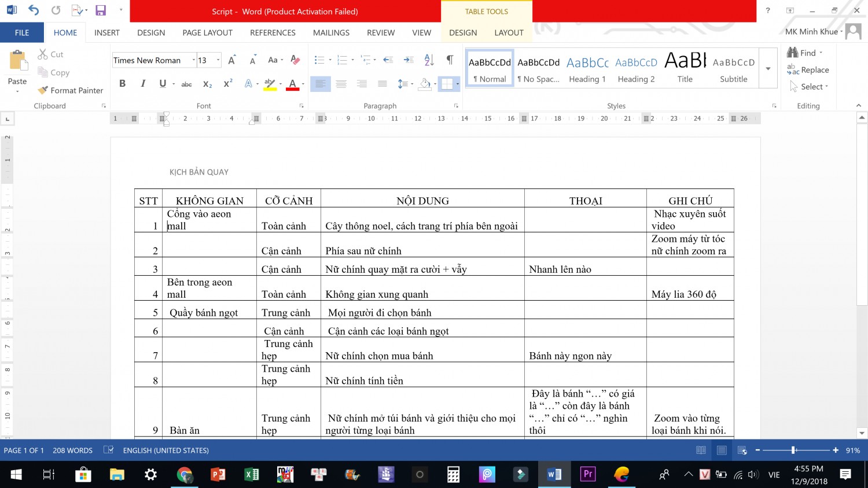Undo the last action

[34, 10]
